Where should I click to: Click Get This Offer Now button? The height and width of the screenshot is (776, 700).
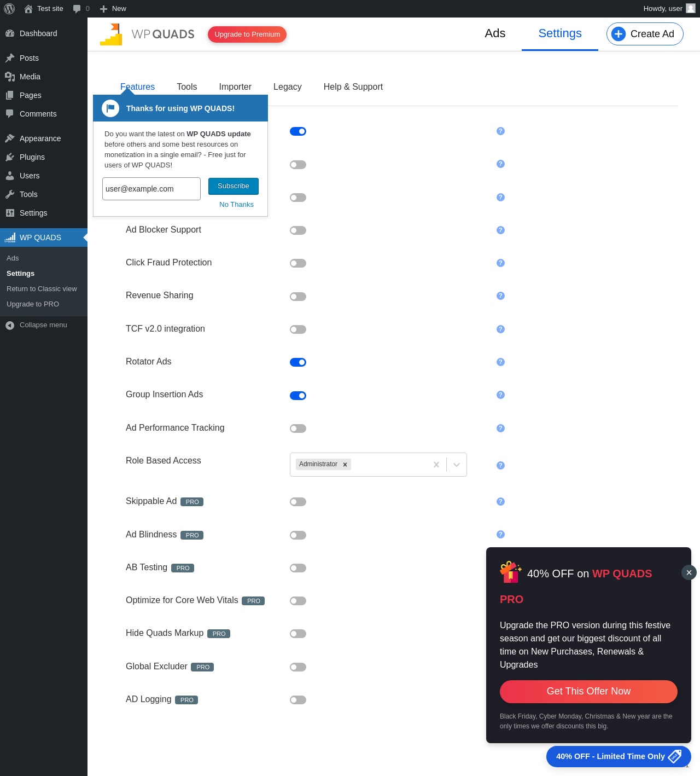[588, 692]
